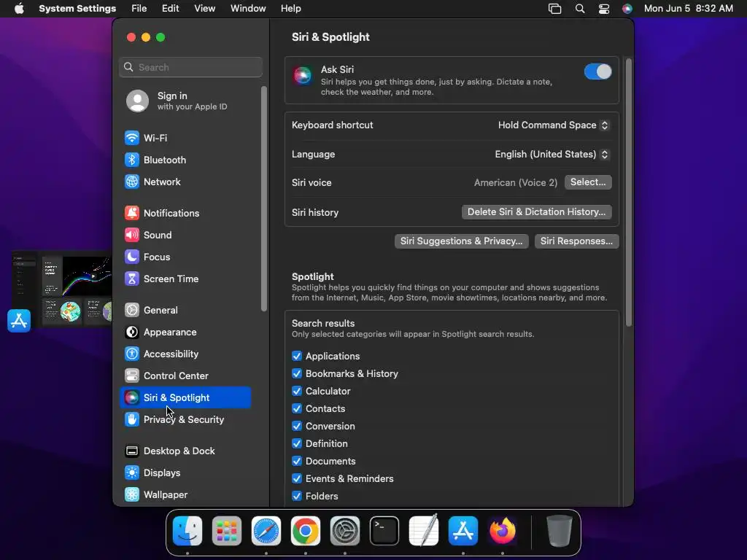Click Siri icon in menu bar
747x560 pixels.
click(627, 9)
